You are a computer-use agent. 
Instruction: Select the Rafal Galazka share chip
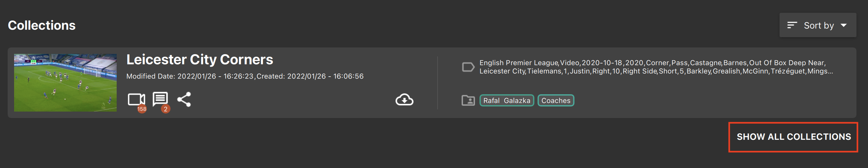coord(506,101)
